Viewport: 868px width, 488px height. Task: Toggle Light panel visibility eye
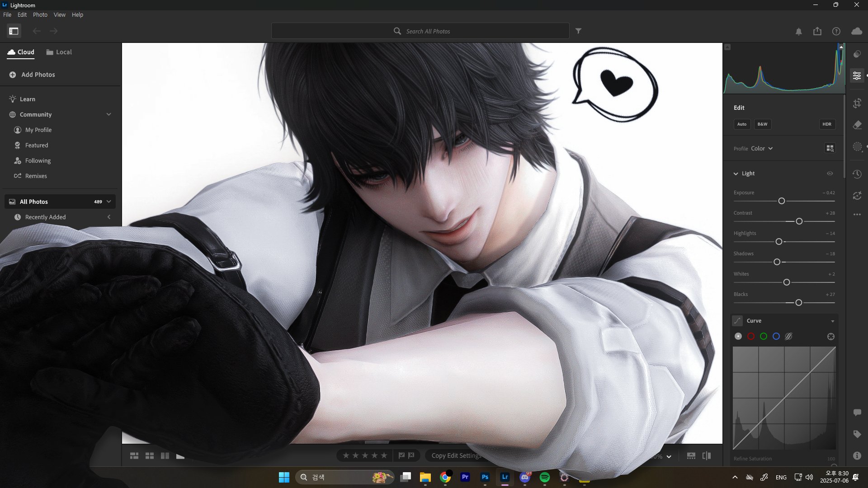[x=830, y=174]
